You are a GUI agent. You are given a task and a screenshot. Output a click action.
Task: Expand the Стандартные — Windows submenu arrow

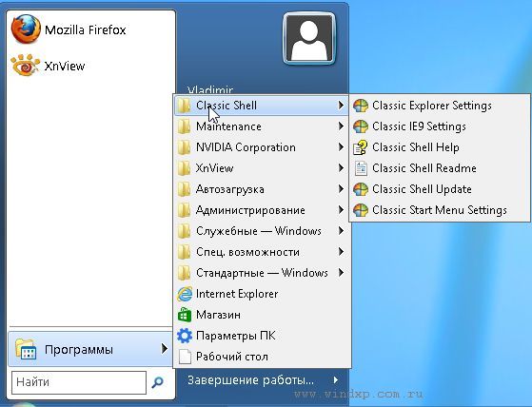[x=341, y=273]
